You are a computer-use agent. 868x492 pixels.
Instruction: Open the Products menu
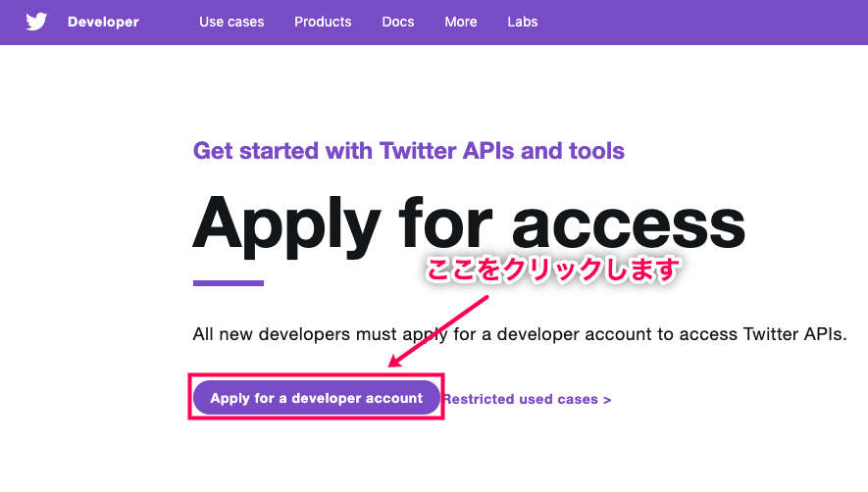[x=323, y=22]
